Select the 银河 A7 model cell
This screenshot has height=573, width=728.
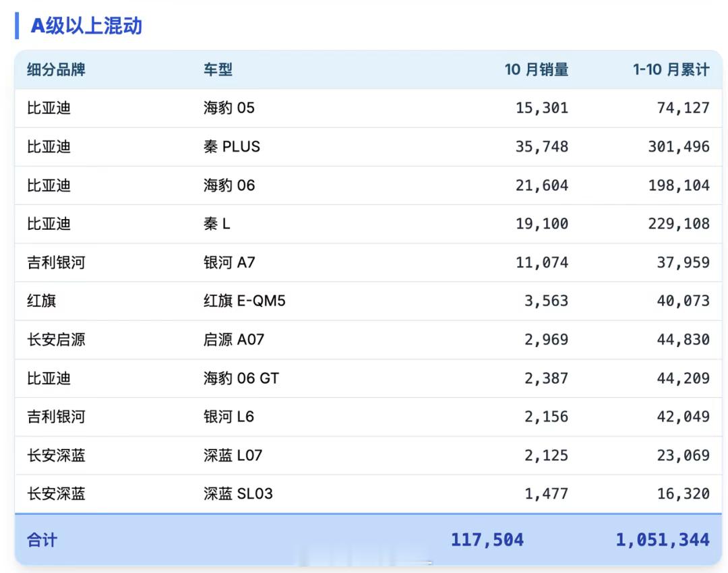pos(229,262)
